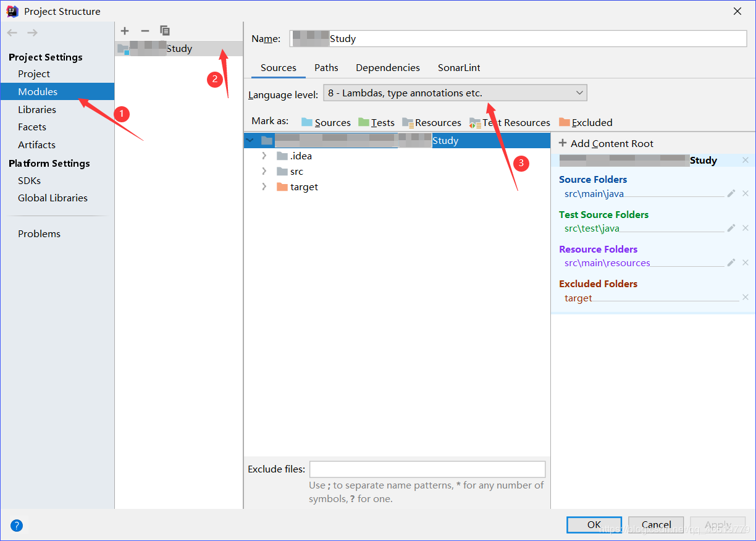The width and height of the screenshot is (756, 541).
Task: Open the SonarLint tab
Action: [459, 68]
